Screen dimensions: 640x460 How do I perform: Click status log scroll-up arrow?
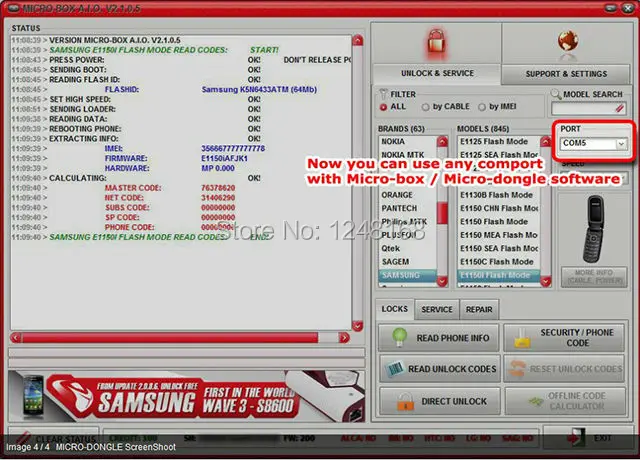[358, 40]
